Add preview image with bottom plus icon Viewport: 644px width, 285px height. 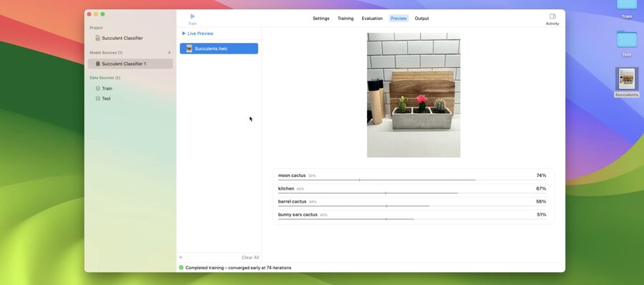click(181, 258)
